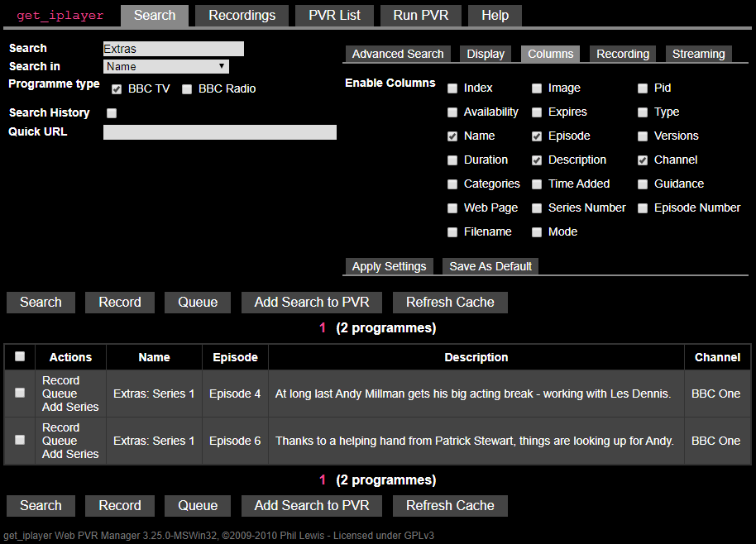Open the Recordings tab
Viewport: 756px width, 544px height.
click(242, 16)
